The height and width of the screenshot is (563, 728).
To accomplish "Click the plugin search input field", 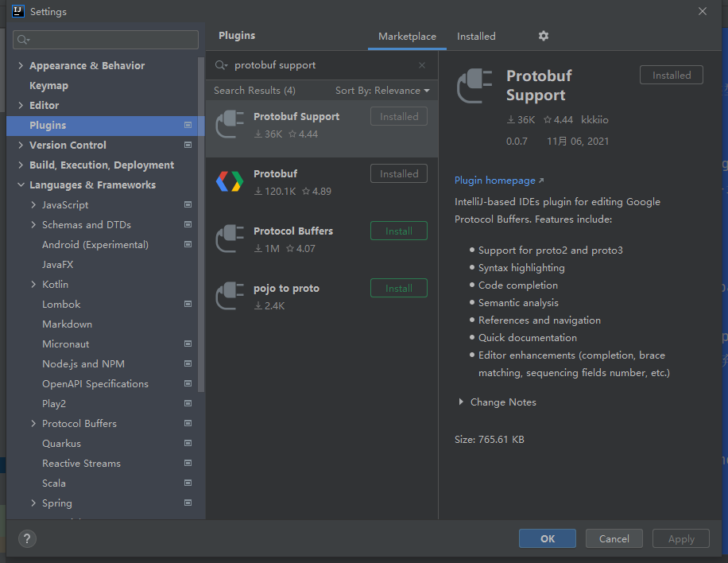I will (321, 65).
